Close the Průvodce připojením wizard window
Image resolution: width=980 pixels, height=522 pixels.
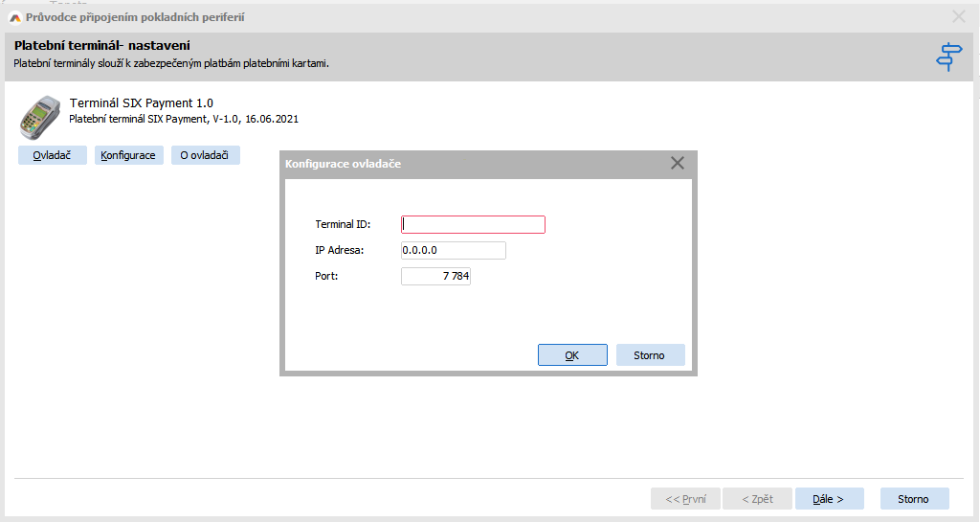958,16
